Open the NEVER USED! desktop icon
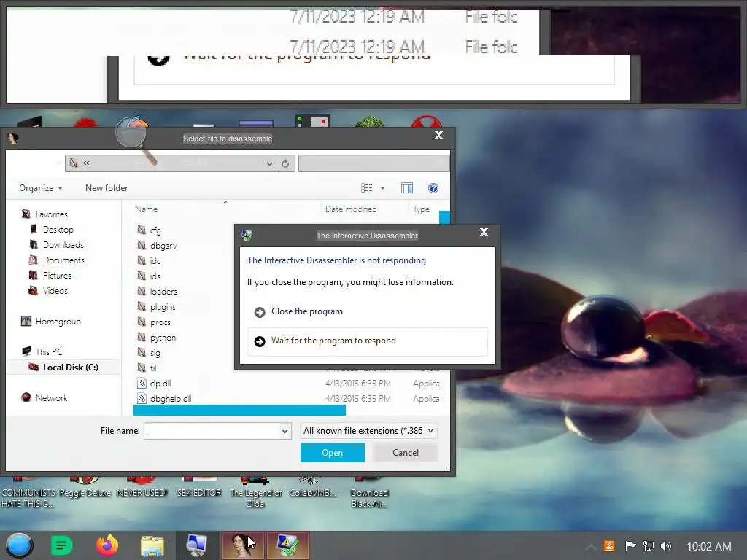 [142, 488]
